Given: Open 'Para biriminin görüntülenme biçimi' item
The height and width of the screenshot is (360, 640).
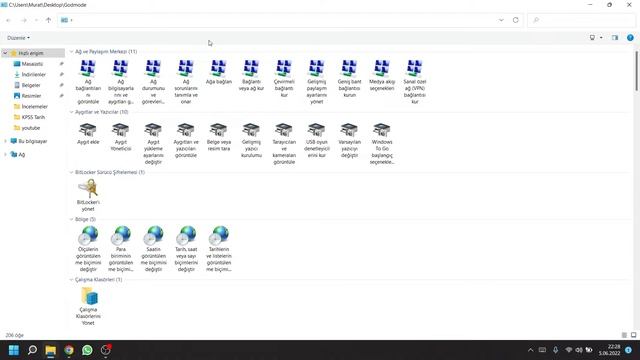Looking at the screenshot, I should 120,249.
